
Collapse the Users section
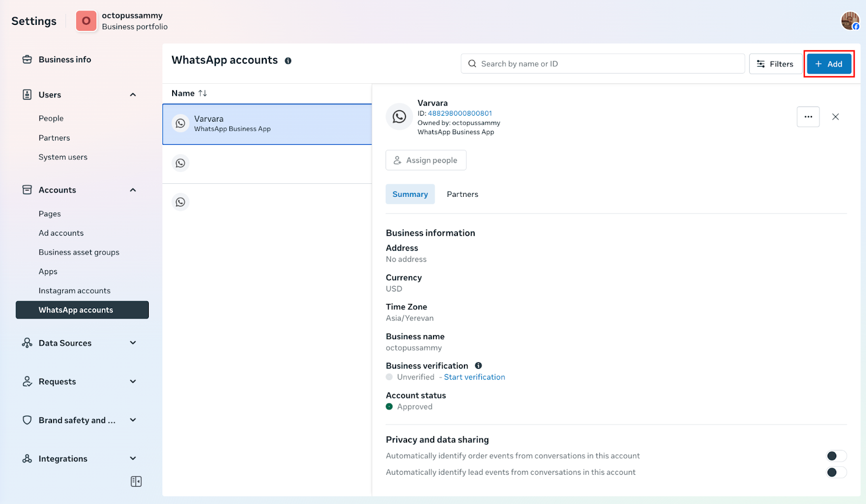133,95
